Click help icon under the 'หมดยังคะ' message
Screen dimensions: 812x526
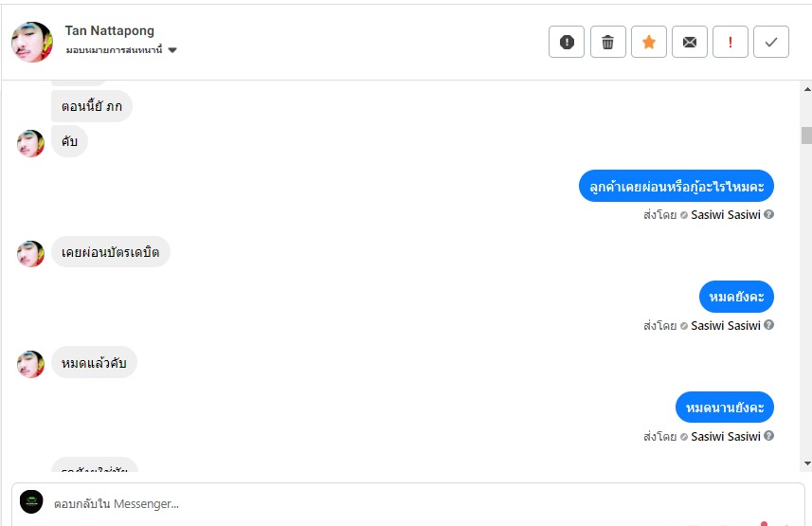point(769,325)
